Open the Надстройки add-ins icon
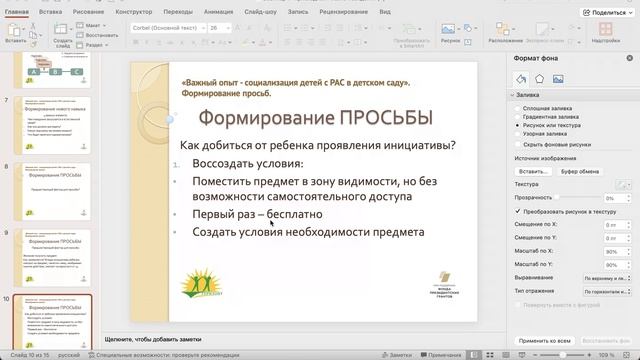This screenshot has width=640, height=360. coord(606,29)
